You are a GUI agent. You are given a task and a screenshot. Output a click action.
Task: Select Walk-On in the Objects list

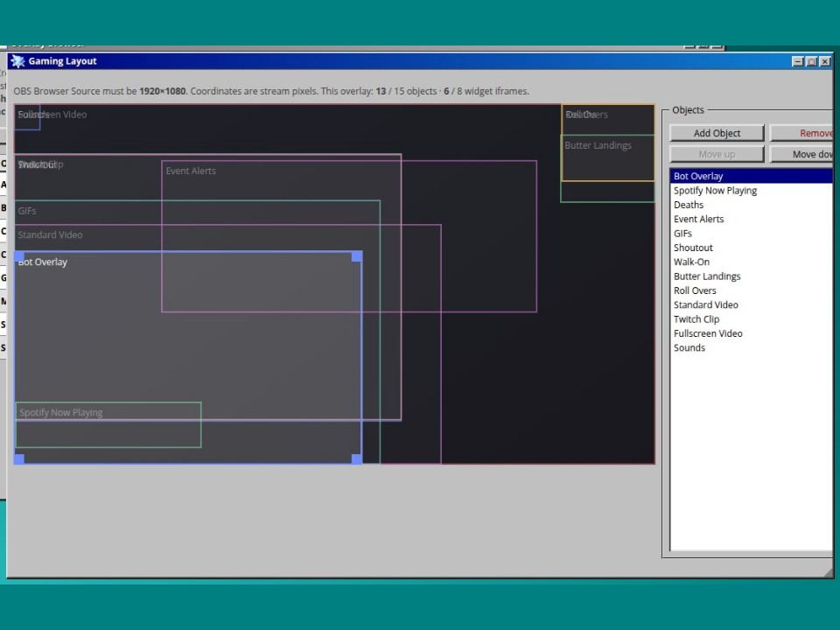pos(752,262)
